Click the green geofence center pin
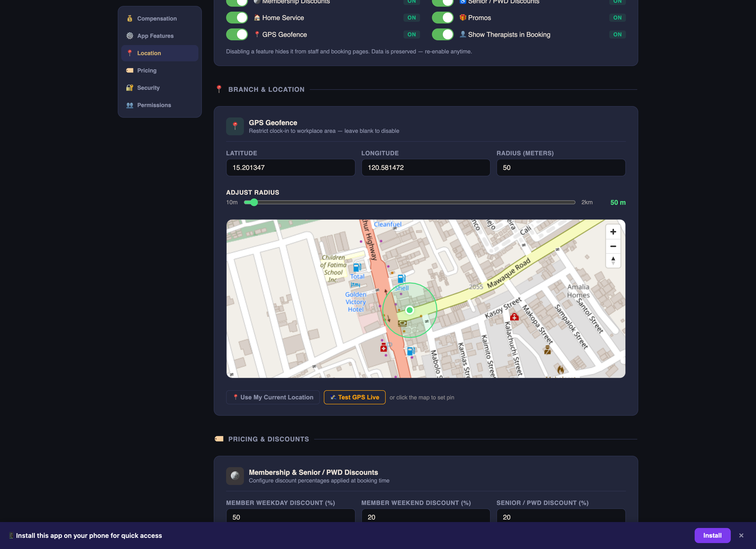756x549 pixels. (410, 310)
